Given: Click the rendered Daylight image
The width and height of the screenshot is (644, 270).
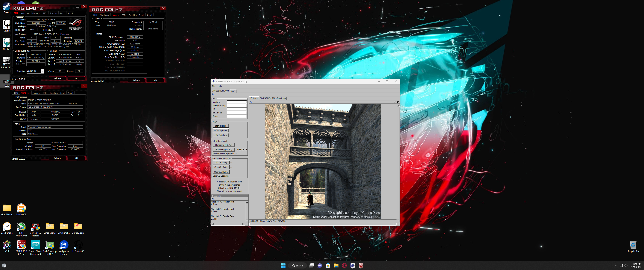Looking at the screenshot, I should 323,162.
